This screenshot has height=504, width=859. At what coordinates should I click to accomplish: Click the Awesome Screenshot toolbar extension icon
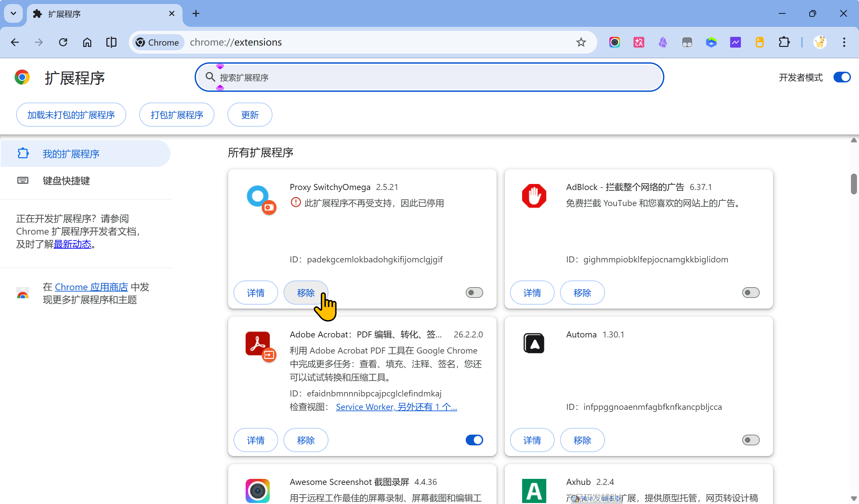coord(614,42)
